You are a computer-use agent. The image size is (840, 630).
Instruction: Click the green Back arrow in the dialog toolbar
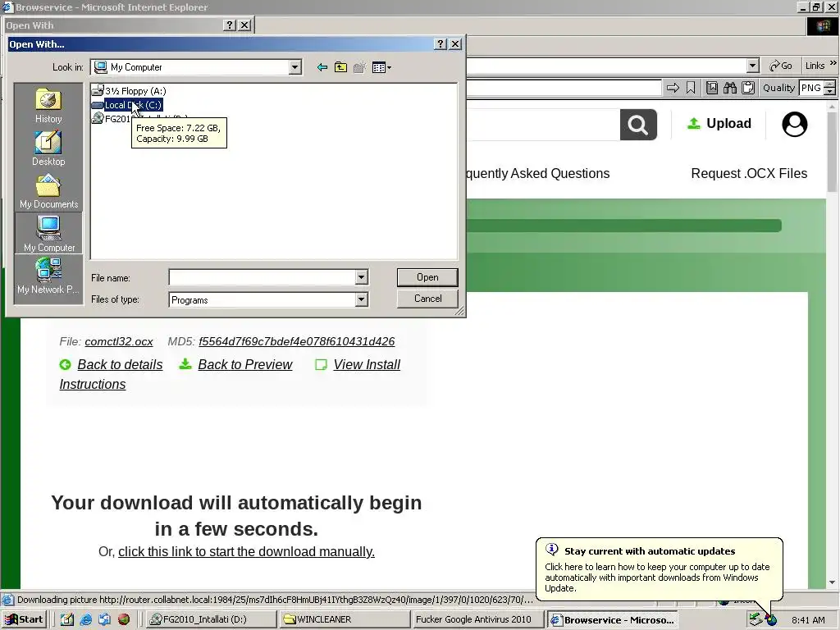pyautogui.click(x=322, y=67)
